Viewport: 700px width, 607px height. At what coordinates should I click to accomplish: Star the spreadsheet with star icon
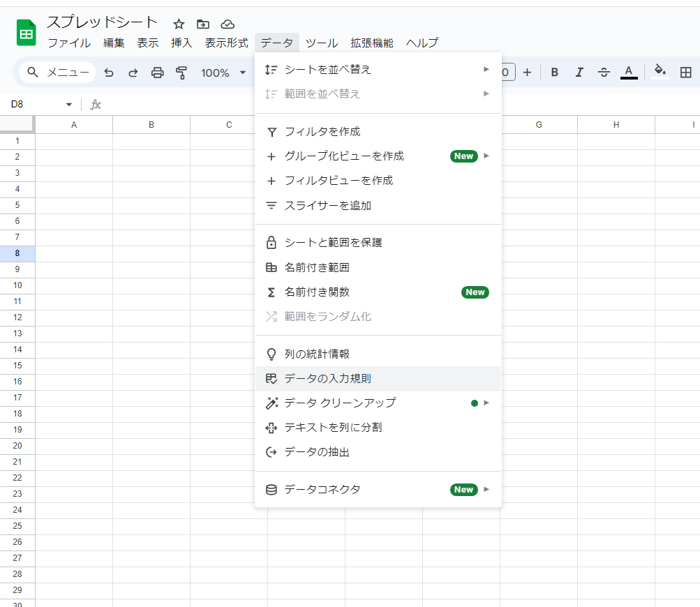point(179,24)
